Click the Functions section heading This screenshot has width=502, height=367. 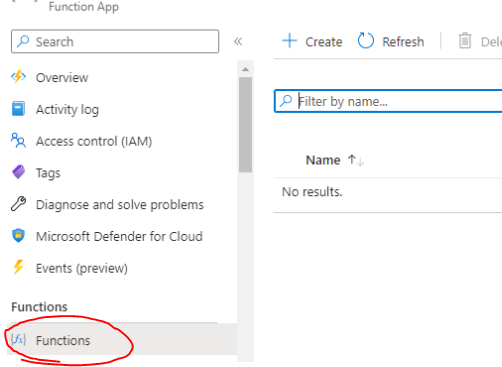pyautogui.click(x=39, y=307)
